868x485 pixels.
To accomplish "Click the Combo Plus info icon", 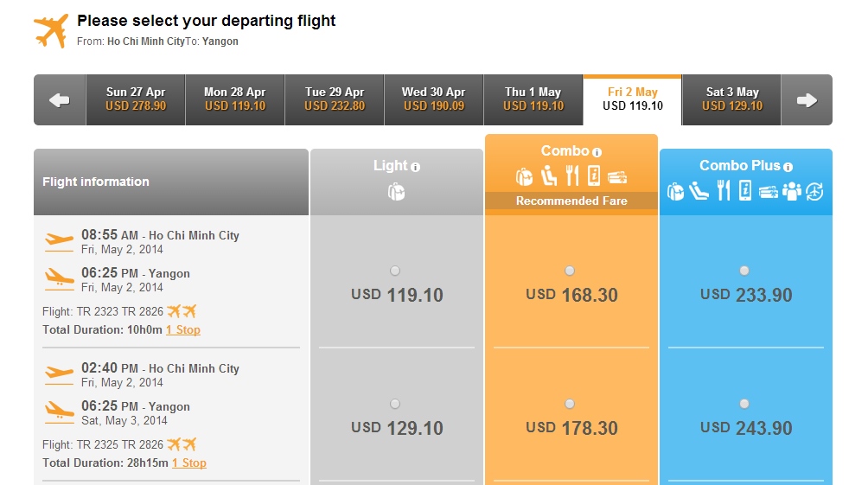I will (788, 167).
